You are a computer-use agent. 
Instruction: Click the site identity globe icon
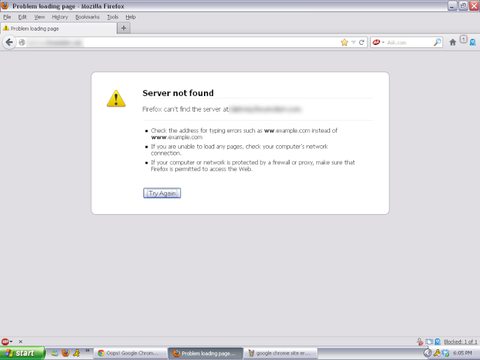(x=22, y=42)
